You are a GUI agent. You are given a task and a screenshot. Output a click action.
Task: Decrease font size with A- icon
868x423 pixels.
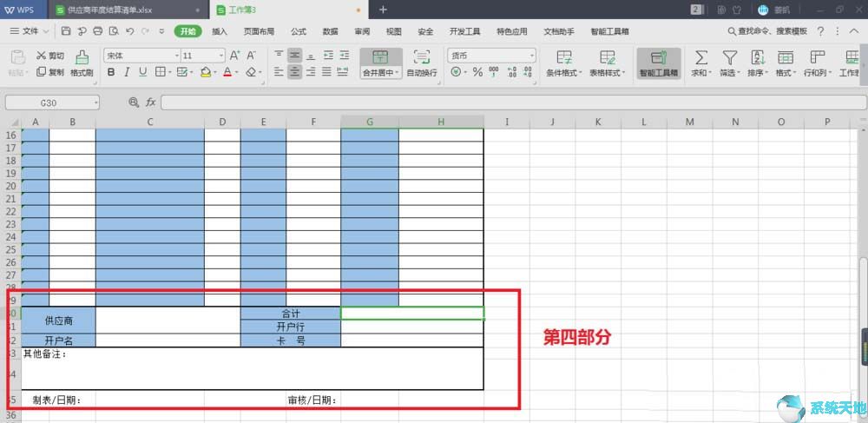tap(252, 56)
